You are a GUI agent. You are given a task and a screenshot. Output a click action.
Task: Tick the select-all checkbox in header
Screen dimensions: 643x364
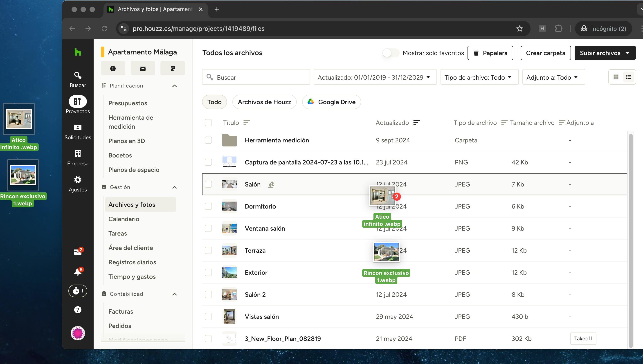pos(208,123)
